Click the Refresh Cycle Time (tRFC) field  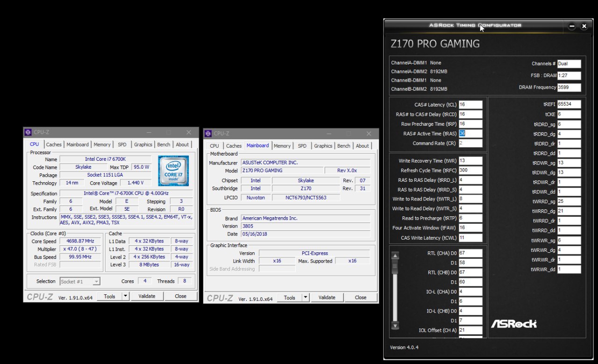pos(470,171)
